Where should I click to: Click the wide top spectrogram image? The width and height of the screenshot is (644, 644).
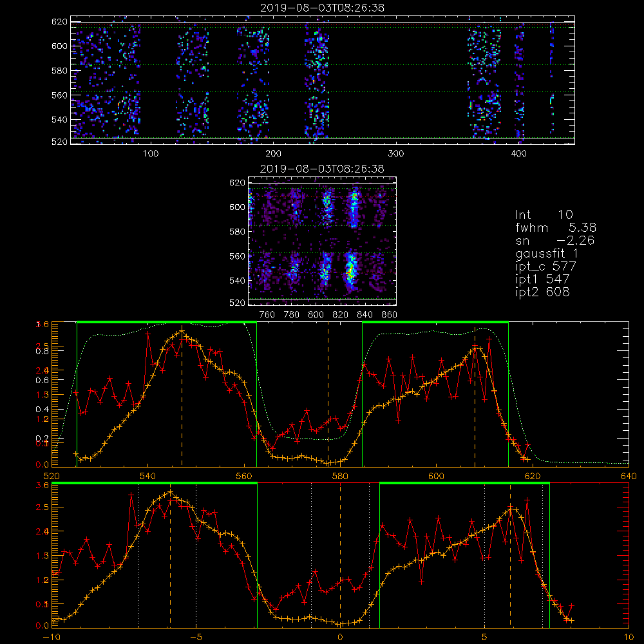point(323,80)
